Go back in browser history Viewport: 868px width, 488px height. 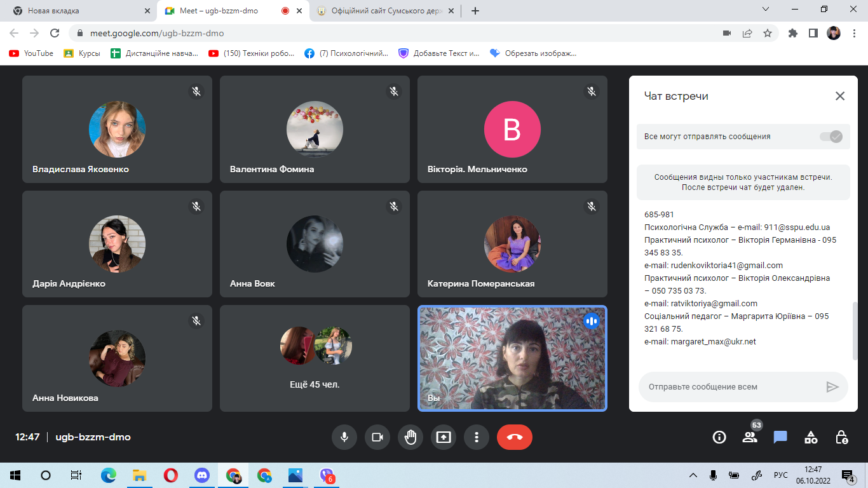tap(14, 33)
